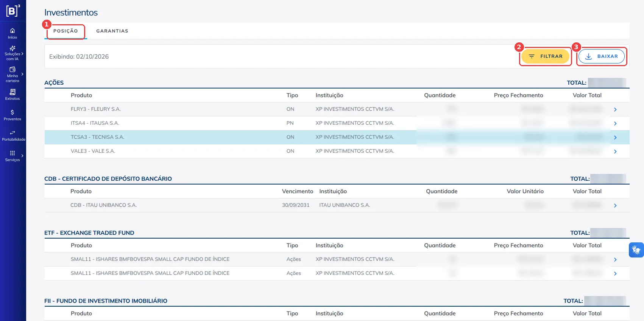This screenshot has height=321, width=644.
Task: Click the 30/09/2031 maturity date
Action: (x=296, y=205)
